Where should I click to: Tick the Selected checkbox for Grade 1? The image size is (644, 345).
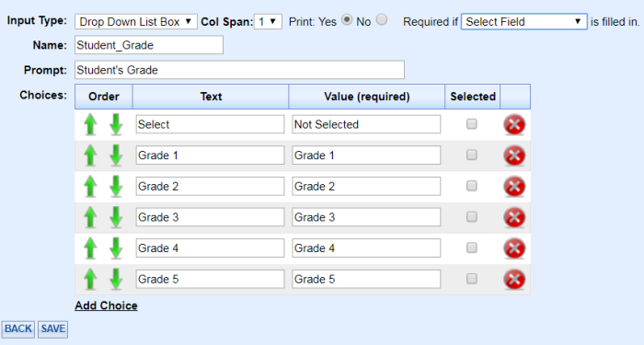(x=471, y=155)
